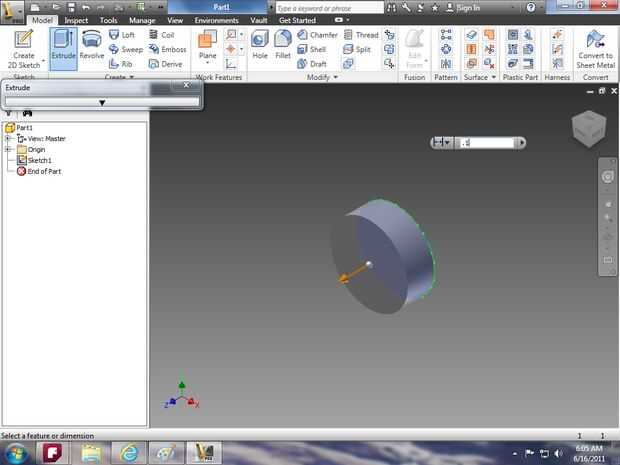620x465 pixels.
Task: Click the keyword search box
Action: pos(329,8)
